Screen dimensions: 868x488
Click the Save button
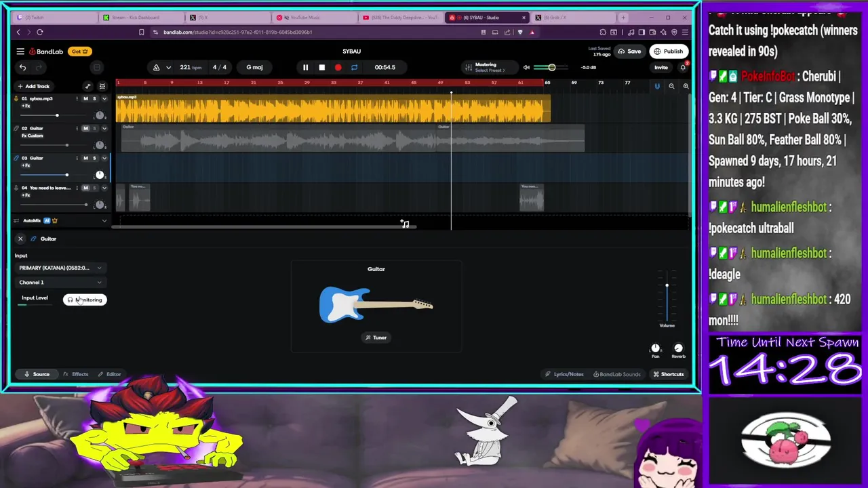630,52
